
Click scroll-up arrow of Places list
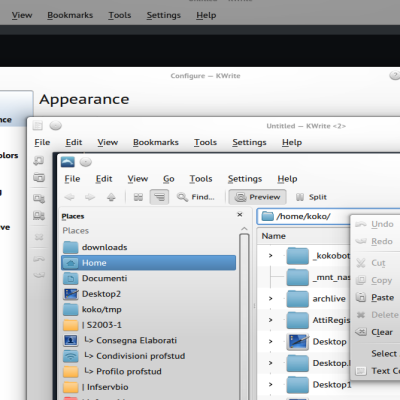(x=244, y=229)
